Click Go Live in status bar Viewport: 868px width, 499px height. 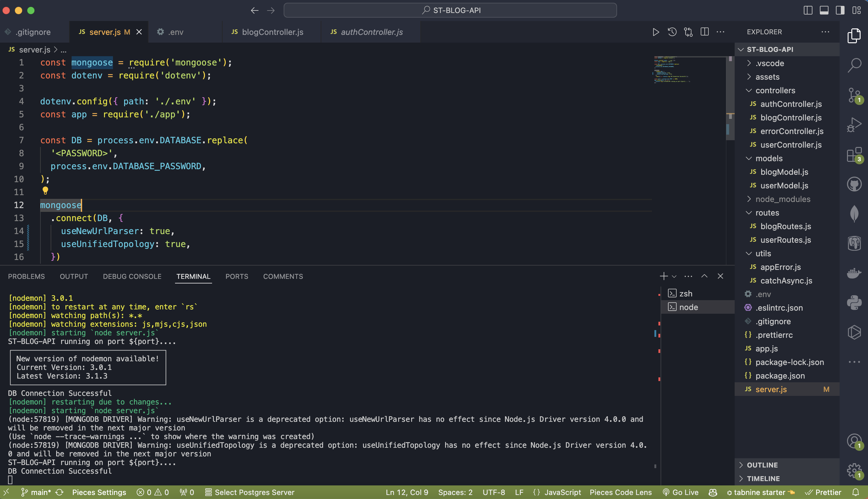[681, 492]
